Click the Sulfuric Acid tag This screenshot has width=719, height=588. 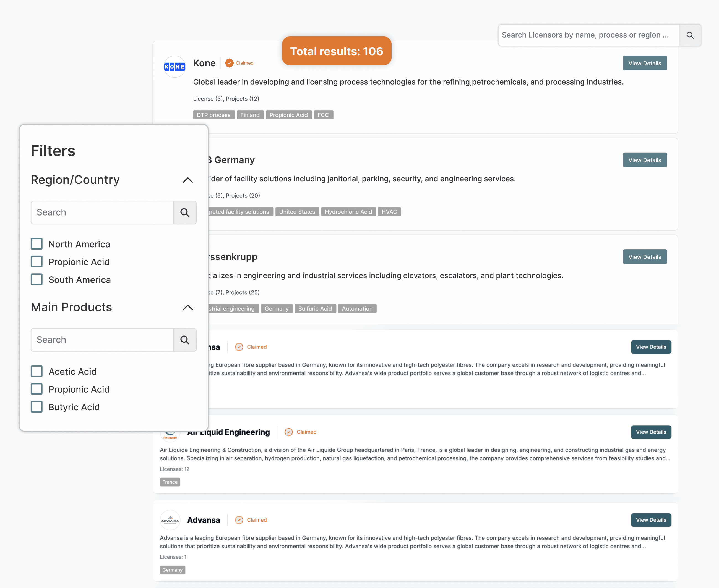click(x=315, y=309)
